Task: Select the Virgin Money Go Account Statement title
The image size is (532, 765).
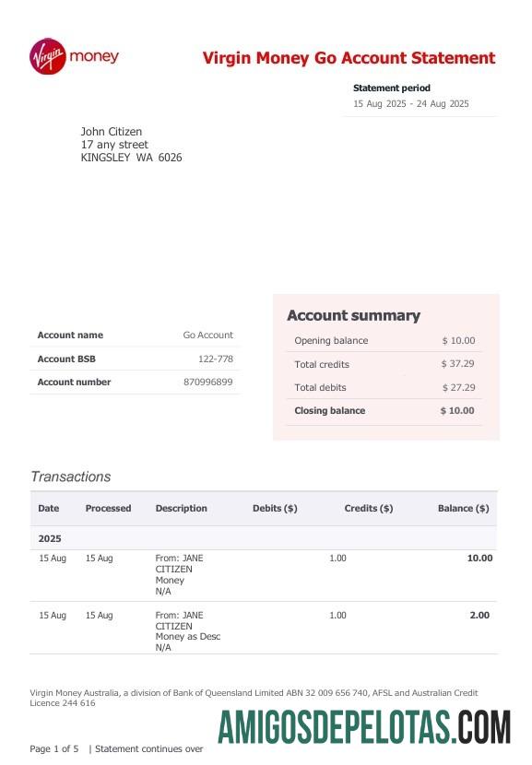Action: click(x=349, y=57)
